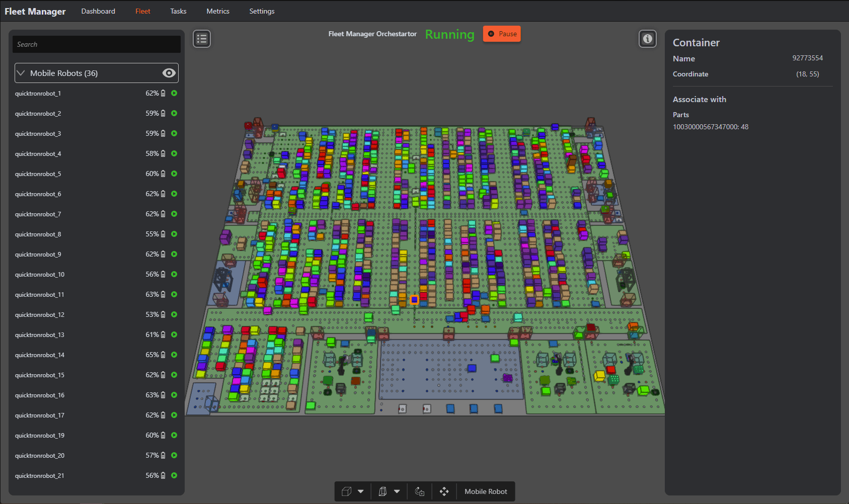Click the rotate-reset camera icon

click(419, 491)
